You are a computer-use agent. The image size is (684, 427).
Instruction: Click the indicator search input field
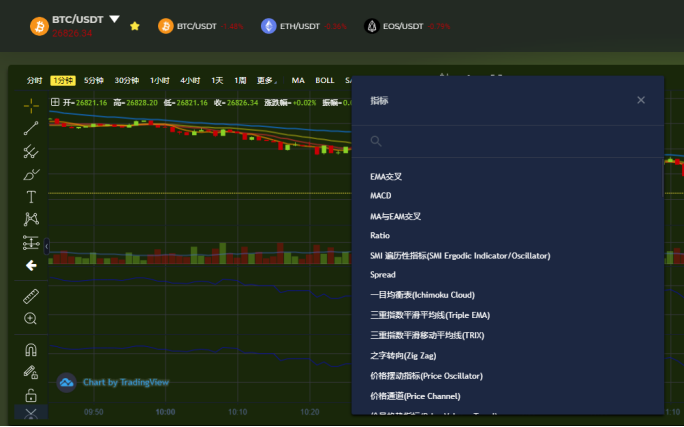tap(510, 142)
